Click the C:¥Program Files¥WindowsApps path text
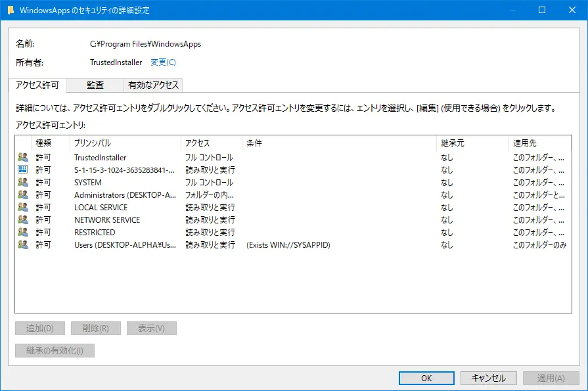 coord(145,44)
